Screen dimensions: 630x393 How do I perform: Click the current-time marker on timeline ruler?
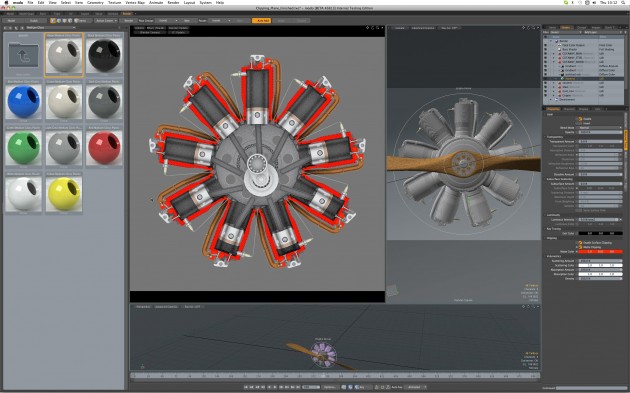click(x=324, y=376)
